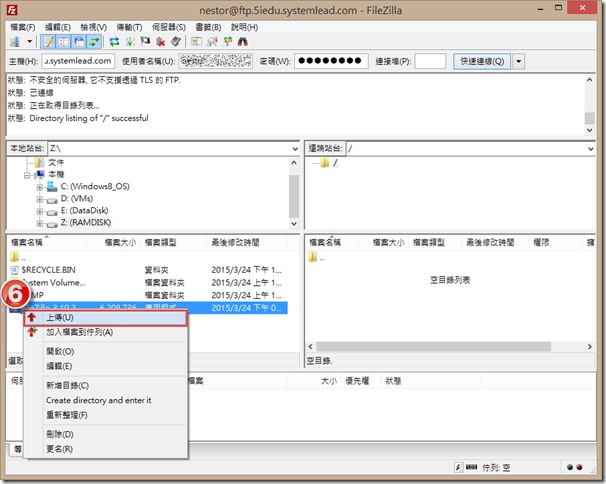Click the 連接埠(P) port field
The height and width of the screenshot is (484, 606).
pos(430,61)
